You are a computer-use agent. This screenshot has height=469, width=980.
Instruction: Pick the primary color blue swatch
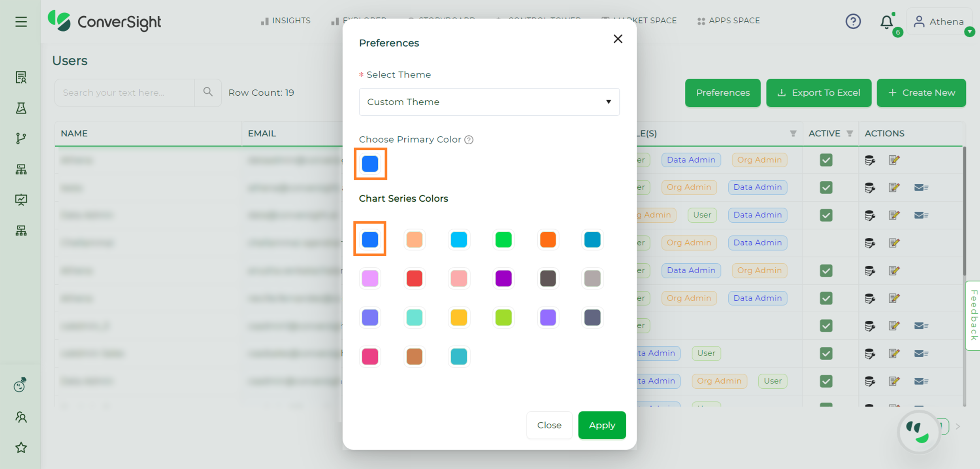click(370, 164)
